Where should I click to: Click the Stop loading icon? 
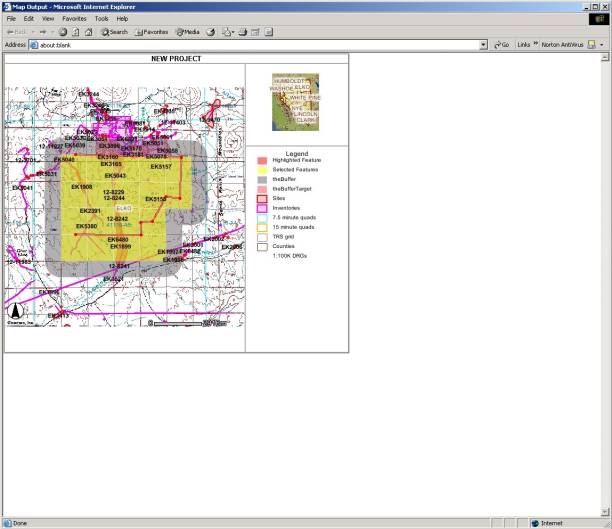click(x=63, y=32)
